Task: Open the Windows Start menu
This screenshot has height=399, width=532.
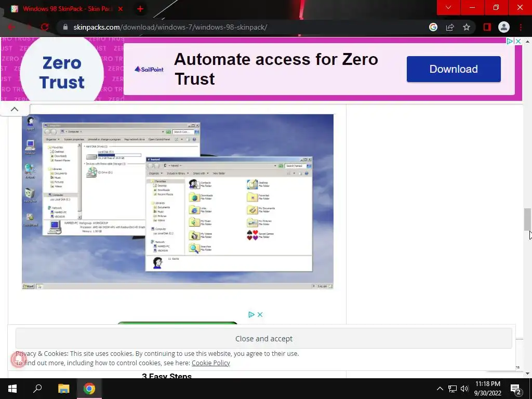Action: [12, 389]
